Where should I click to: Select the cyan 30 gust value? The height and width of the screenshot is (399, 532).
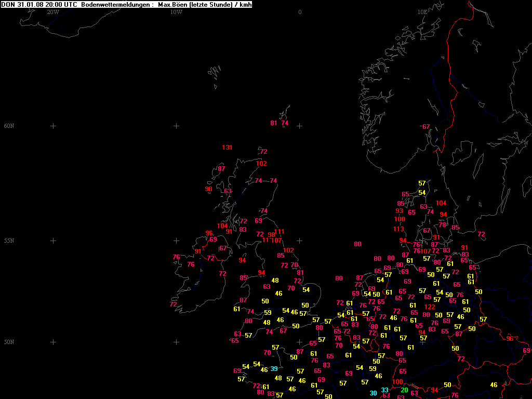[x=373, y=393]
